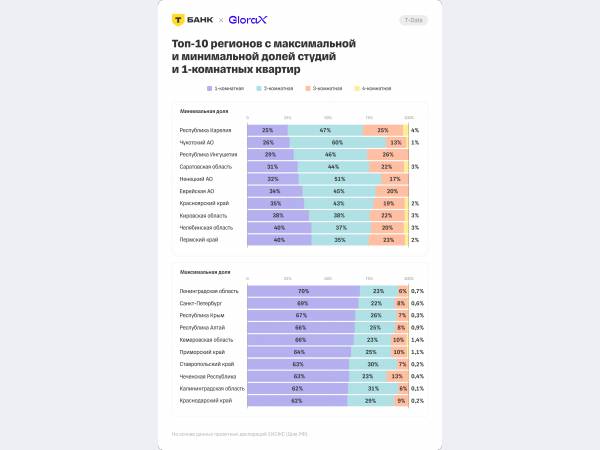Screen dimensions: 600x450
Task: Click the 62% bar for Краснодарский край
Action: click(x=297, y=400)
